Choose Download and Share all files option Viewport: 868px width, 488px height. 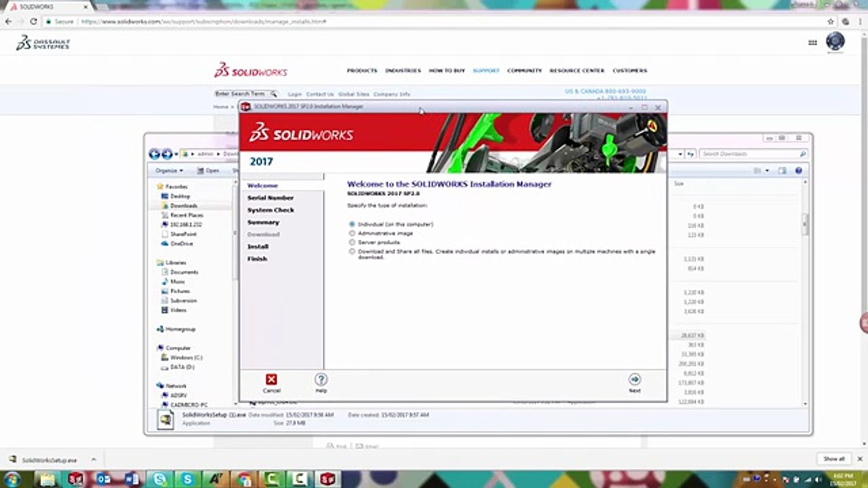pyautogui.click(x=352, y=252)
